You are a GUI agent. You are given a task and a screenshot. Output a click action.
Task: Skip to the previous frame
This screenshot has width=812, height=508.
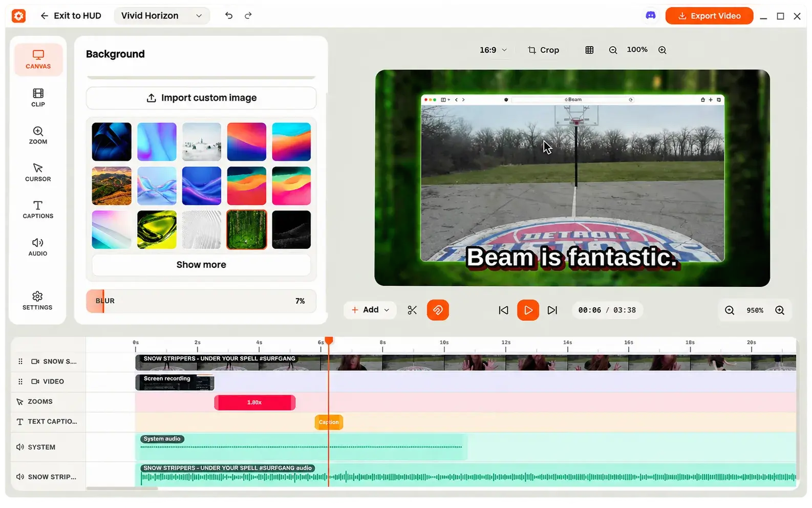[504, 310]
